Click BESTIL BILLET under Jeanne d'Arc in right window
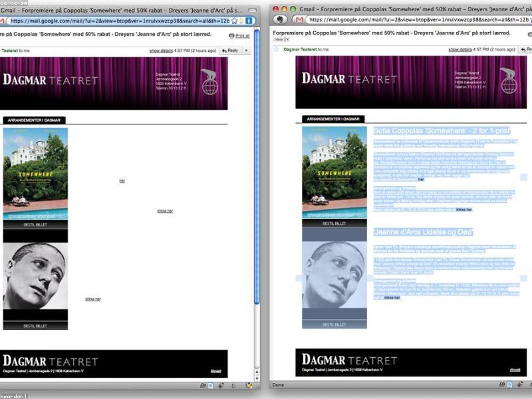Viewport: 532px width, 399px height. point(334,325)
